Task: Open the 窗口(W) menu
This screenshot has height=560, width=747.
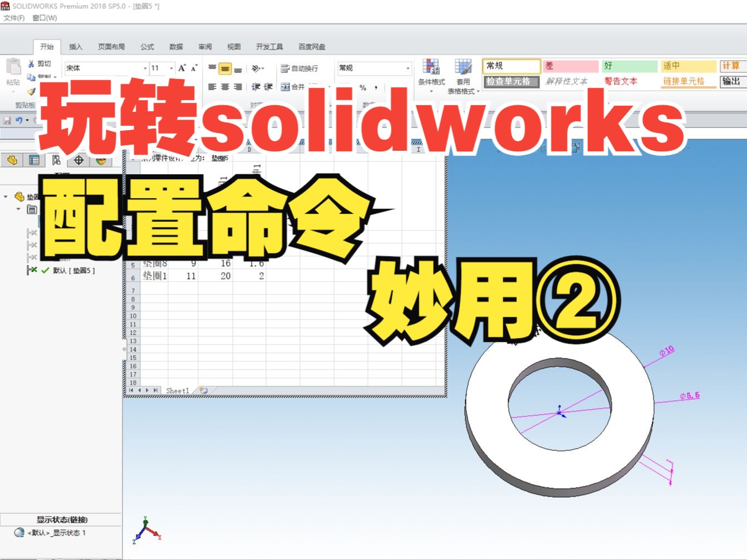Action: coord(45,18)
